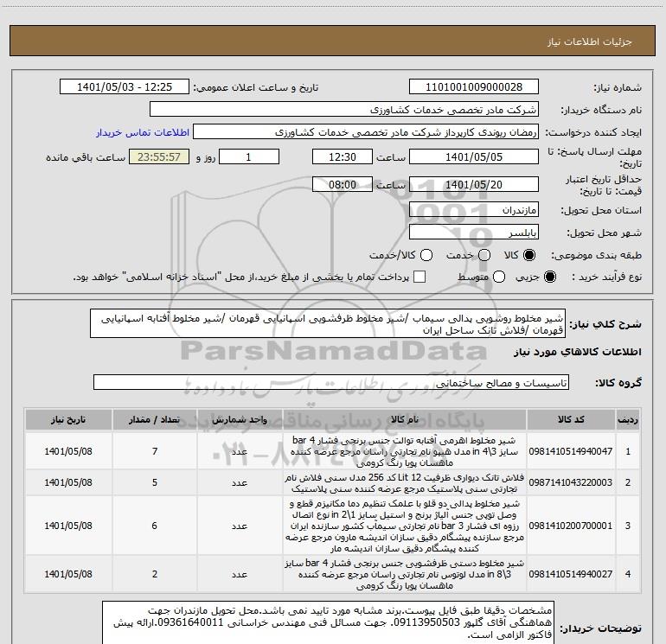The width and height of the screenshot is (666, 644).
Task: Click the فلاش تانک دیواری product name
Action: [405, 483]
